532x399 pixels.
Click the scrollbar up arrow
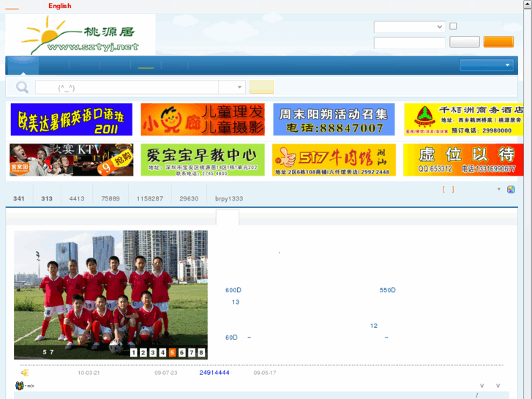tap(528, 4)
